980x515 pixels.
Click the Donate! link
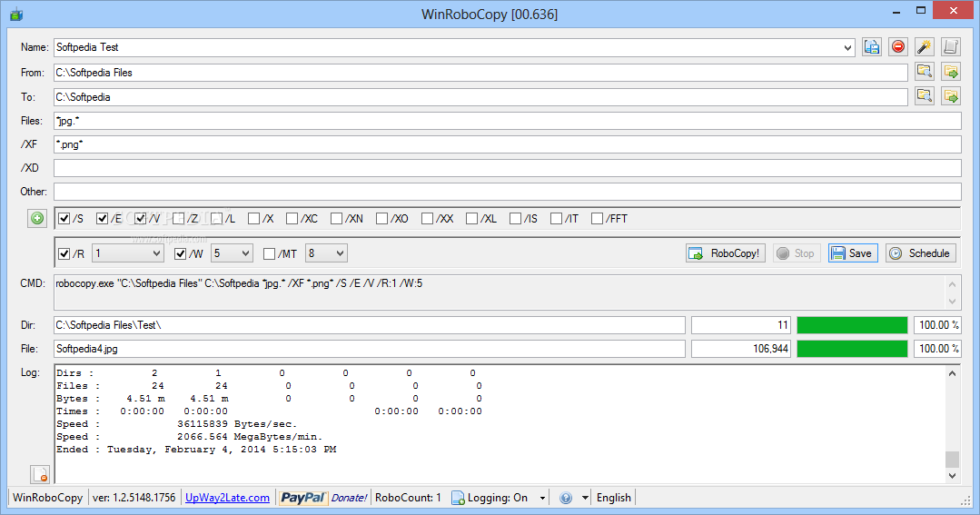[349, 498]
